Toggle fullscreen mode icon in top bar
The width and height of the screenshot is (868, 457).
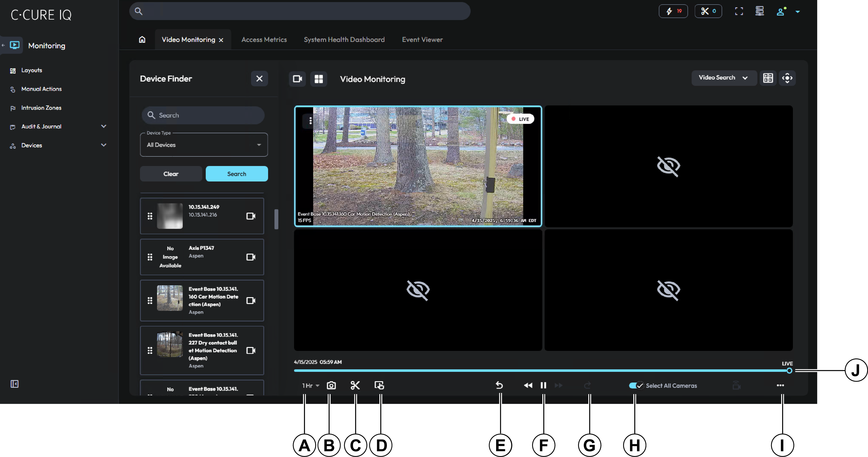point(739,11)
